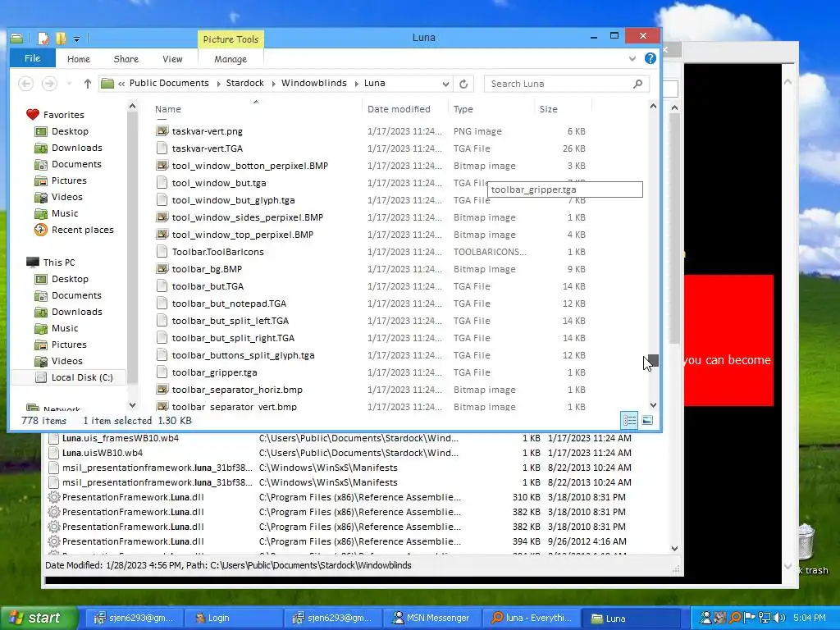Sort files by the Size column header
Image resolution: width=840 pixels, height=630 pixels.
(548, 109)
